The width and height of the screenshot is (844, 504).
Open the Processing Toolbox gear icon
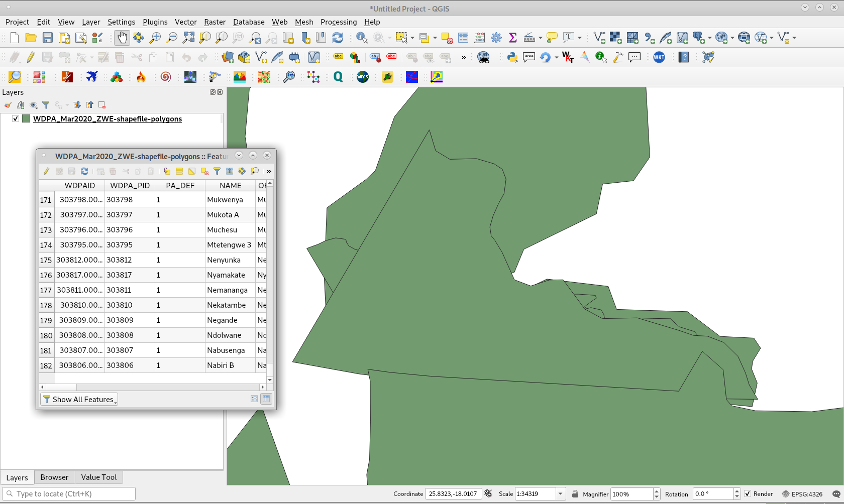pyautogui.click(x=496, y=38)
